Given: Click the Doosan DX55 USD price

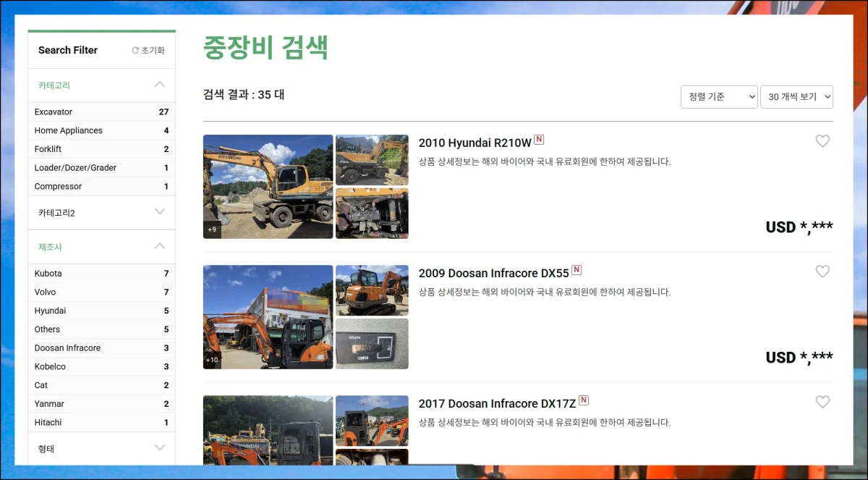Looking at the screenshot, I should 799,358.
